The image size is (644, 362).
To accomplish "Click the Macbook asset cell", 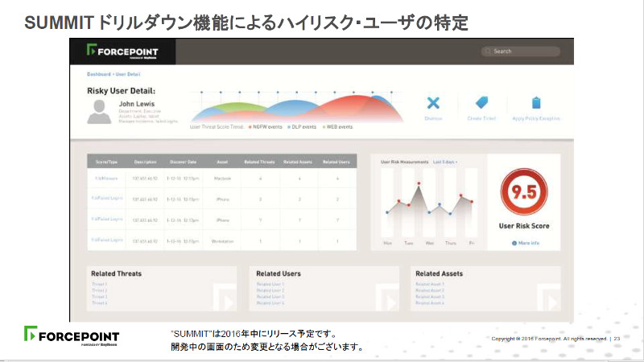I will click(223, 179).
